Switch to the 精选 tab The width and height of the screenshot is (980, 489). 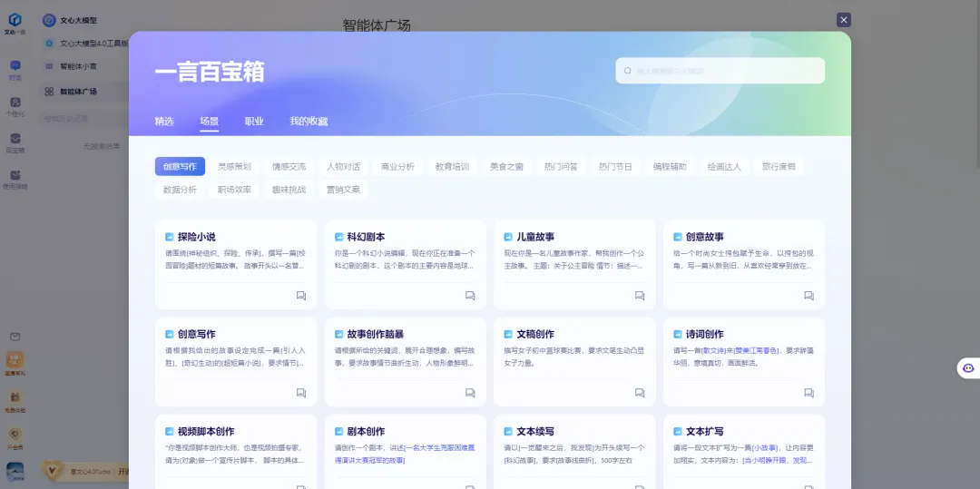tap(163, 122)
